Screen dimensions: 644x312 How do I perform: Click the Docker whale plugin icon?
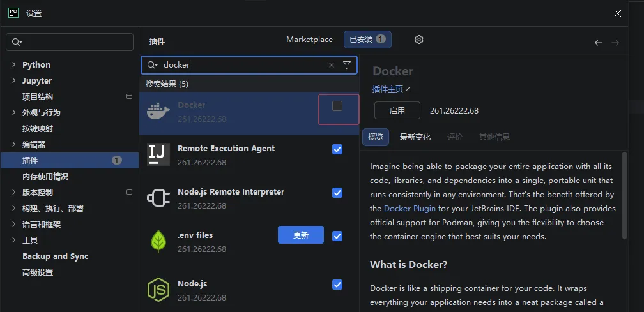pyautogui.click(x=158, y=112)
